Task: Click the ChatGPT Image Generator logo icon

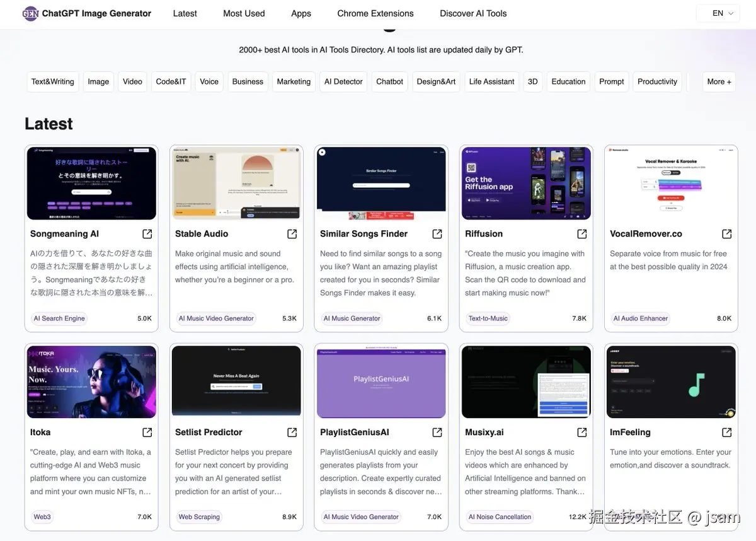Action: click(30, 13)
